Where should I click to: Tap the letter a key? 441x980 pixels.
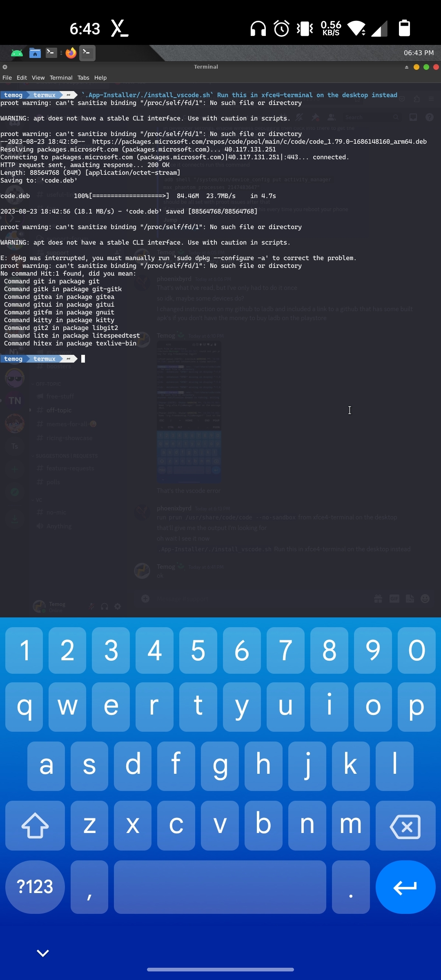[46, 766]
